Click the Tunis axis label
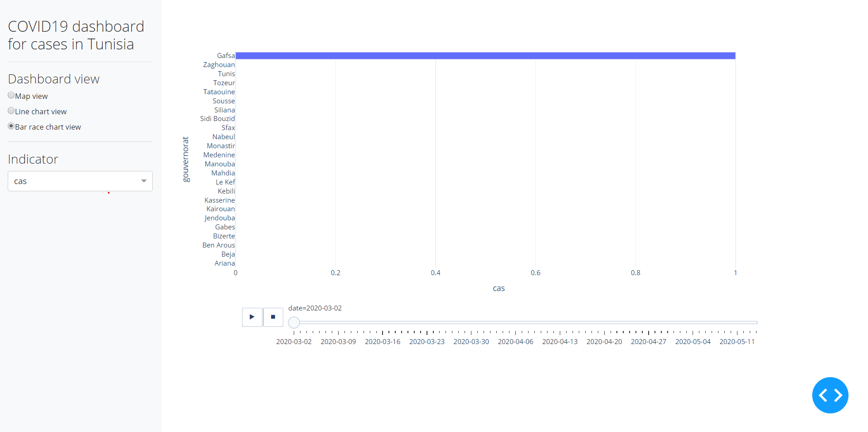This screenshot has width=868, height=432. (x=226, y=74)
